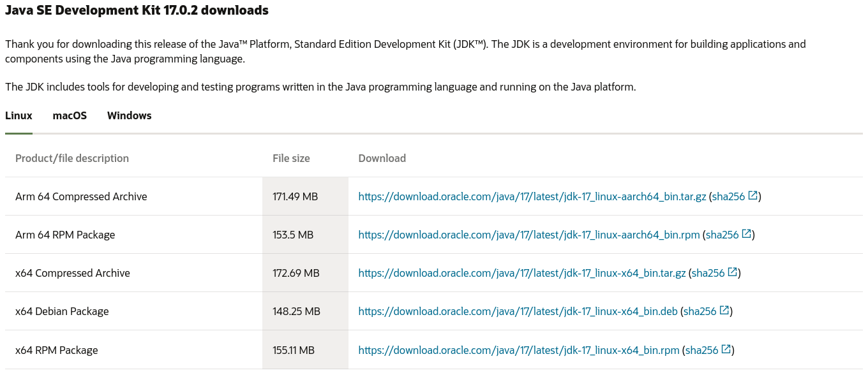868x375 pixels.
Task: View sha256 checksum for x64 Debian Package
Action: coord(700,312)
